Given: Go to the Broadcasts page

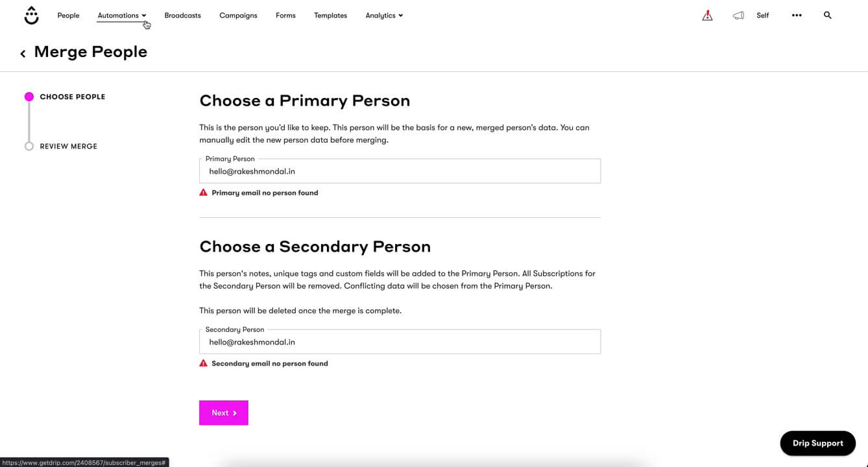Looking at the screenshot, I should point(182,16).
